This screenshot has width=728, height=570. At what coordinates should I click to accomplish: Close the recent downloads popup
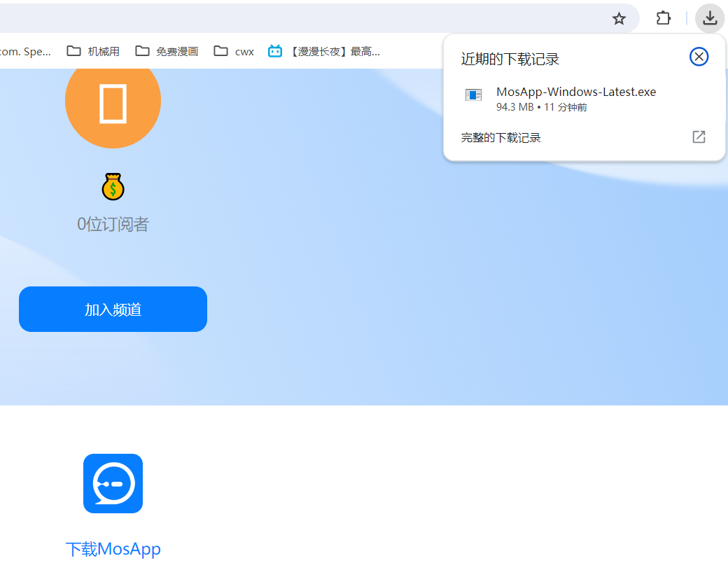699,57
